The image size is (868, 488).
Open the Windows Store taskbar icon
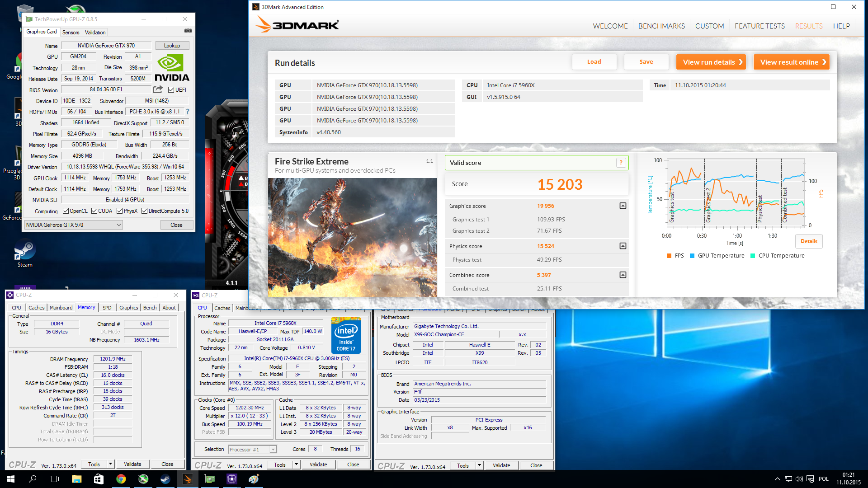click(99, 479)
